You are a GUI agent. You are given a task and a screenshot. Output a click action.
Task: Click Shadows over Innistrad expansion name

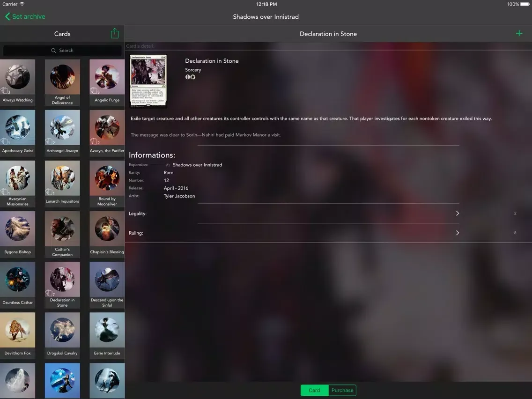197,165
